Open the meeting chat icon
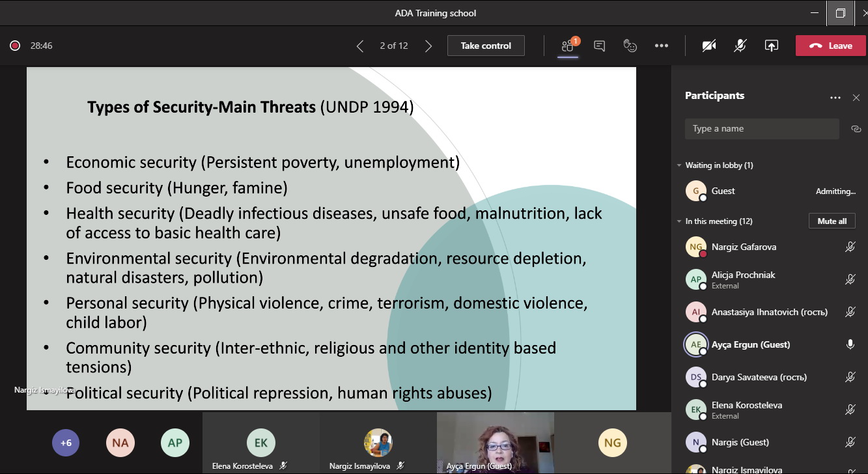This screenshot has height=474, width=868. tap(599, 46)
